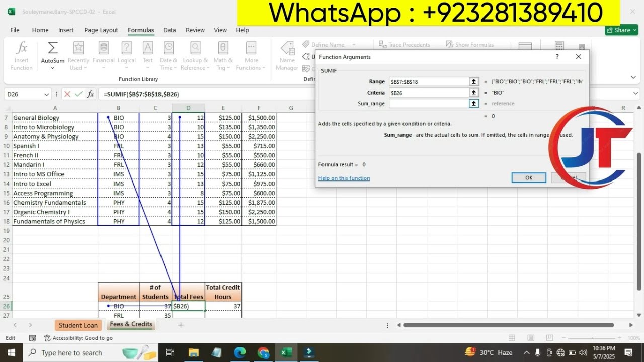Click the horizontal sheet scrollbar

tap(508, 325)
